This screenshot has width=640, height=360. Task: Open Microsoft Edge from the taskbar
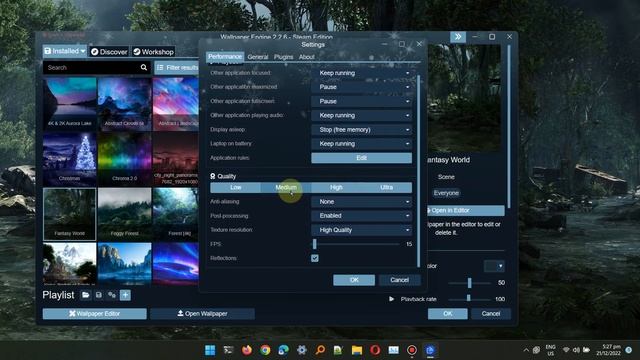pos(283,350)
